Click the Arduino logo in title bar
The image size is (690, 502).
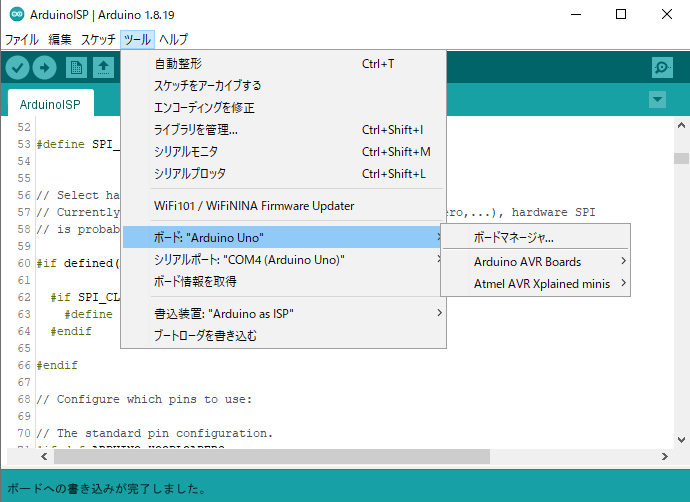point(13,14)
